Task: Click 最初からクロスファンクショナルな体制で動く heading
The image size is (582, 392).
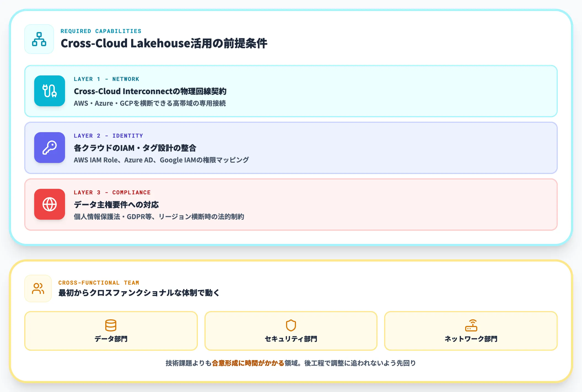Action: [139, 293]
